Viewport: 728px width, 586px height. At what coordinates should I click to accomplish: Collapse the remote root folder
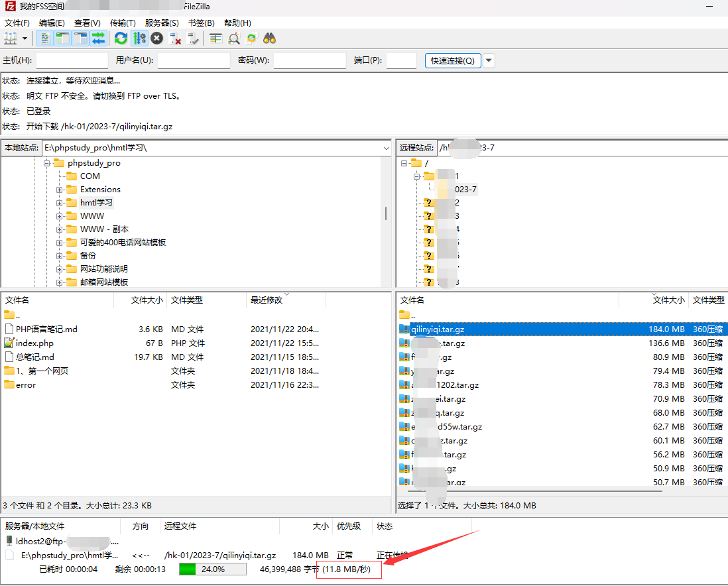(404, 163)
